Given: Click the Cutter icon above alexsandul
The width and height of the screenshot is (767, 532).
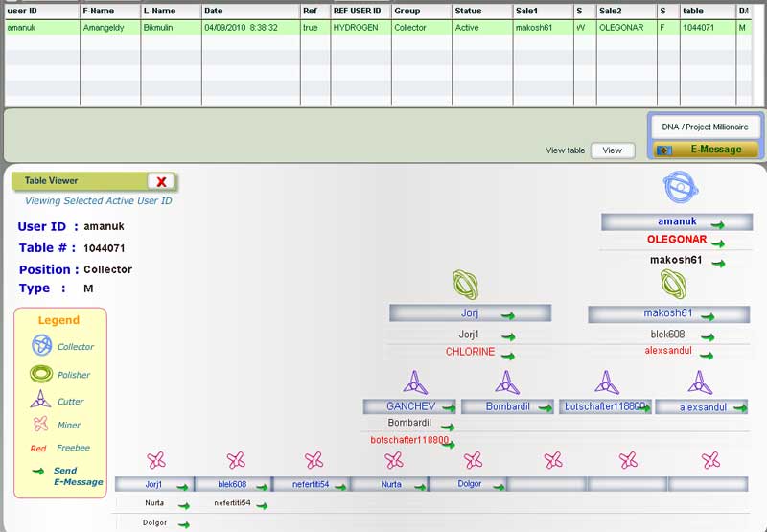Looking at the screenshot, I should click(x=701, y=382).
